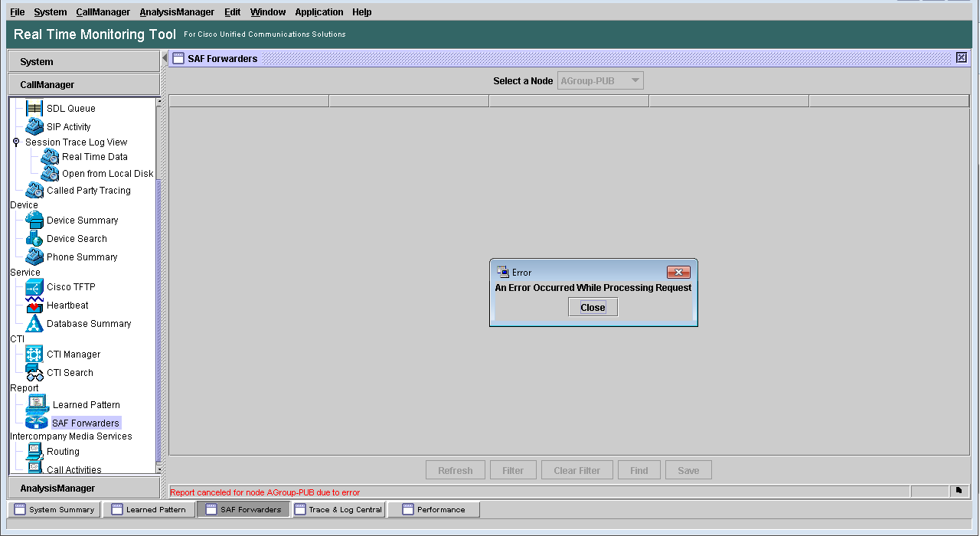Viewport: 980px width, 536px height.
Task: Open the Help menu
Action: (x=362, y=11)
